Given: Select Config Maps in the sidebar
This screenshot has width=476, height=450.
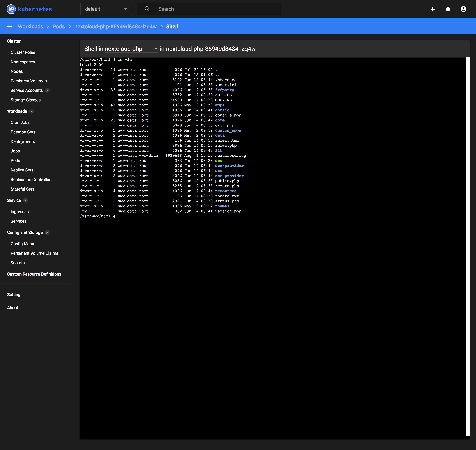Looking at the screenshot, I should point(22,243).
